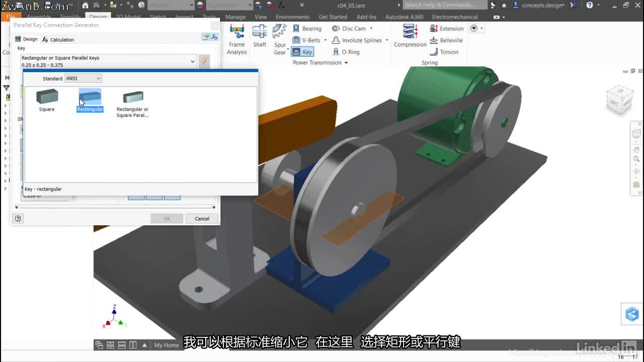Screen dimensions: 644x362
Task: Open the Electromechanical tab
Action: (455, 17)
